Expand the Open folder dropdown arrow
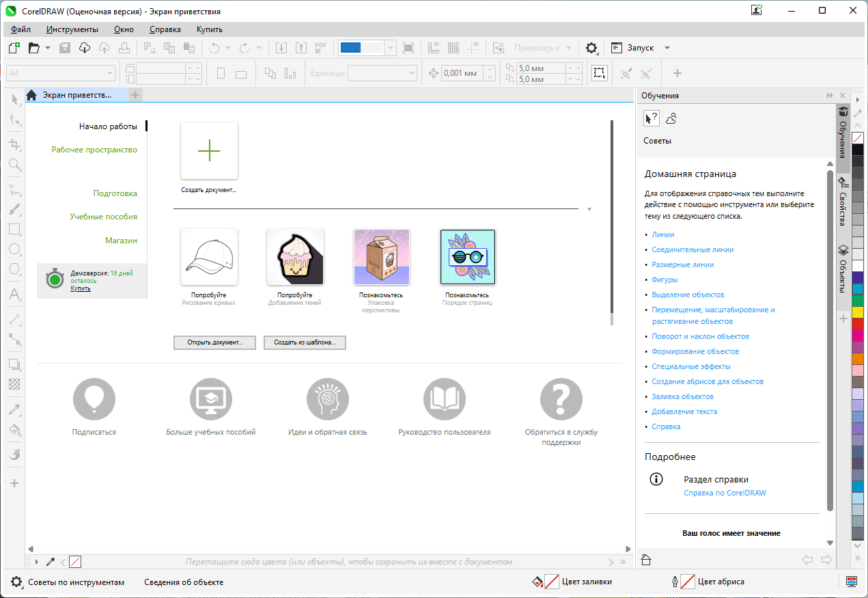Image resolution: width=868 pixels, height=598 pixels. pos(48,48)
